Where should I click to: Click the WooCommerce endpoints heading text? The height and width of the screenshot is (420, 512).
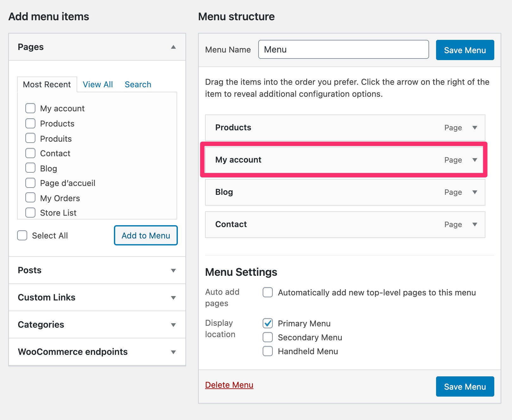click(x=73, y=352)
